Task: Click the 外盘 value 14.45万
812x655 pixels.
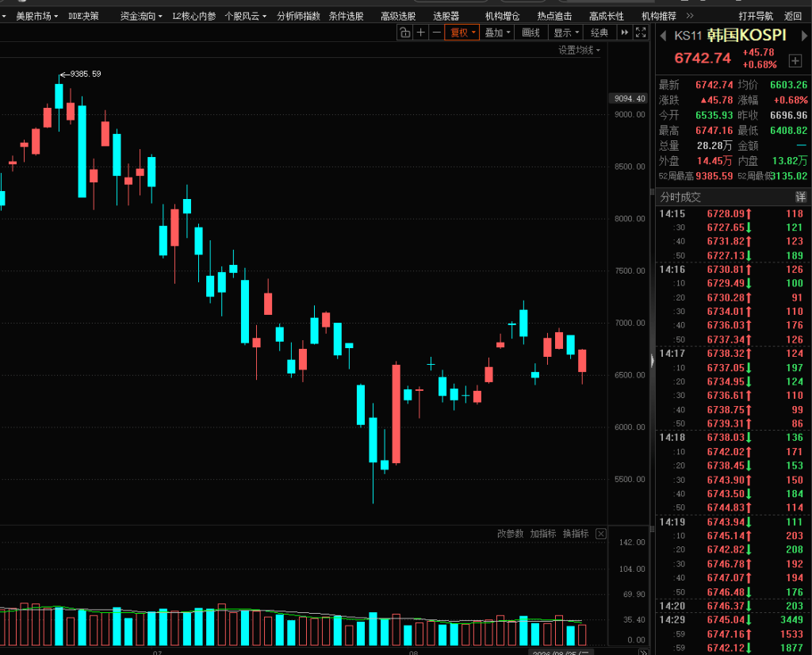Action: [714, 160]
